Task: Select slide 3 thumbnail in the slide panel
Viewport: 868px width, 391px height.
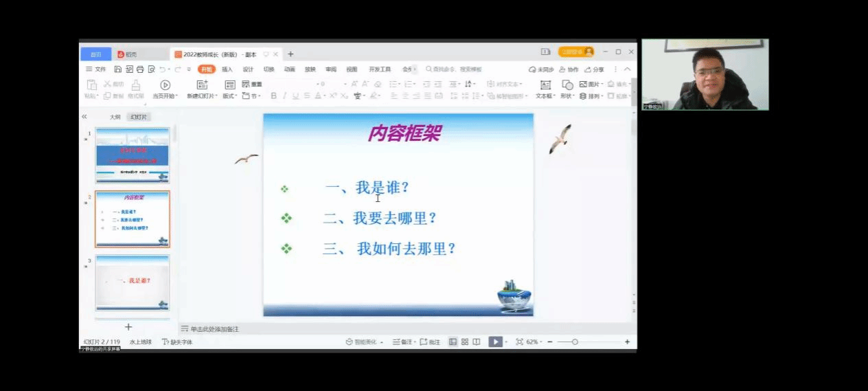Action: click(x=132, y=282)
